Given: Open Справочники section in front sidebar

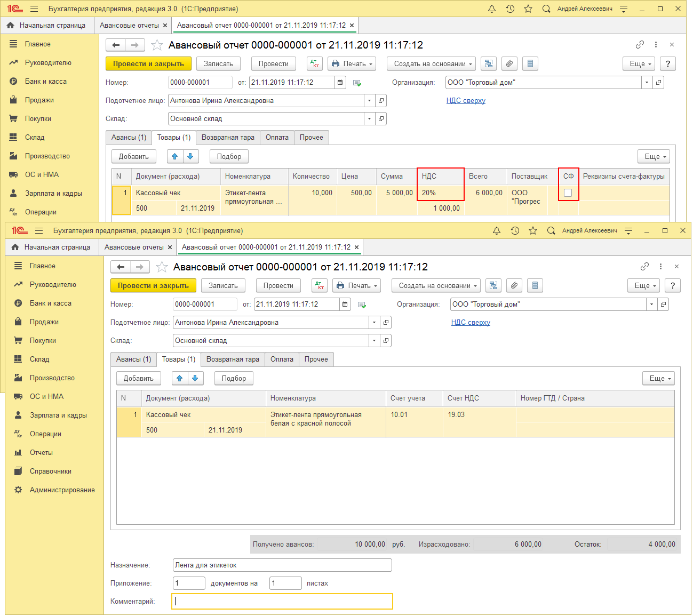Looking at the screenshot, I should point(51,471).
